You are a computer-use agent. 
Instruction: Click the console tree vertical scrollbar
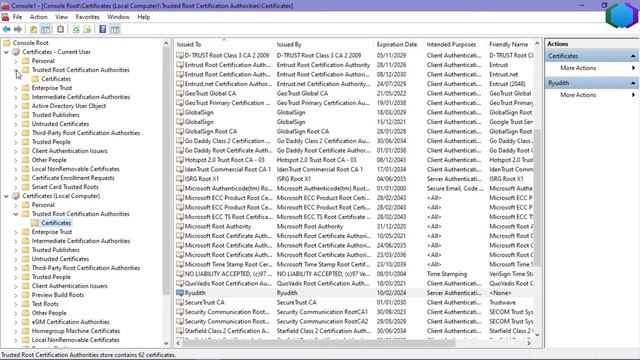point(166,171)
